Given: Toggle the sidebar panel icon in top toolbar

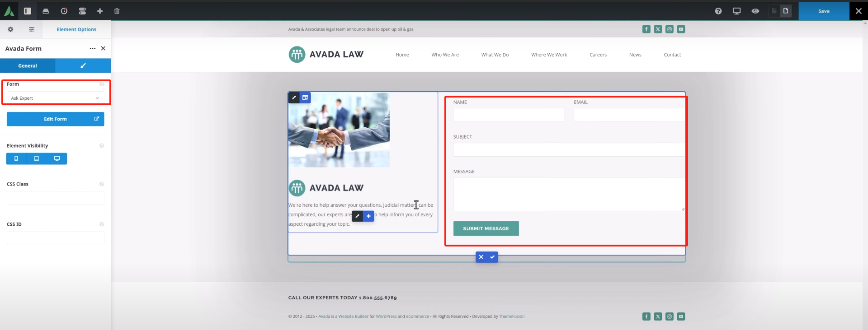Looking at the screenshot, I should [28, 11].
